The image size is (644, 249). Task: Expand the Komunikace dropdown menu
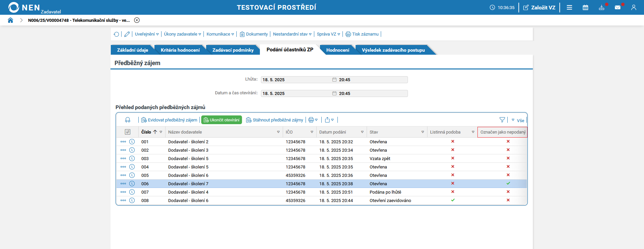point(220,34)
